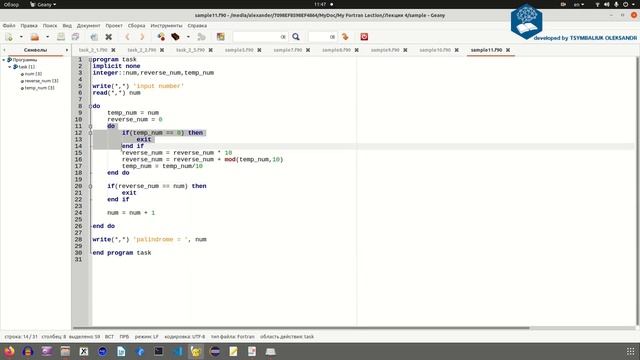640x360 pixels.
Task: Build the current file with the brick icon
Action: (176, 37)
